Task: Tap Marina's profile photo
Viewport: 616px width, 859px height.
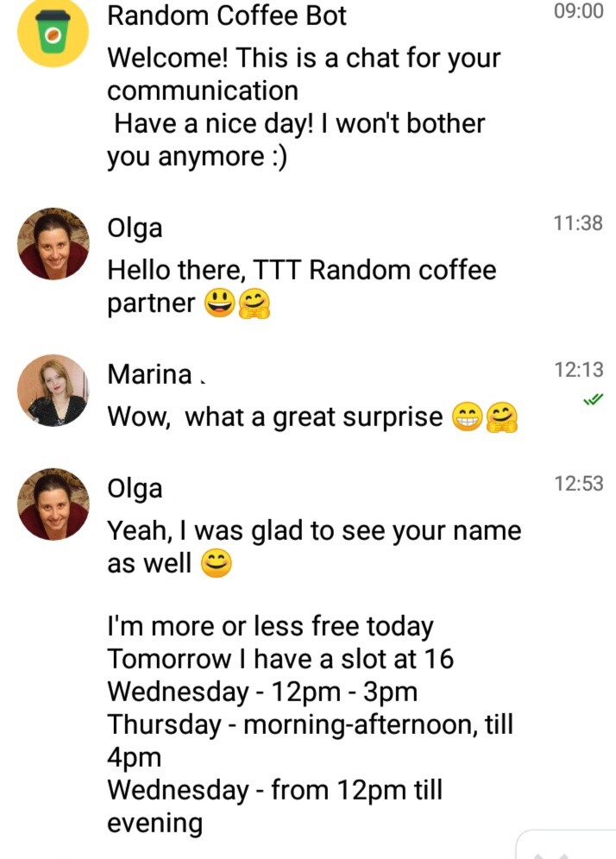Action: [53, 390]
